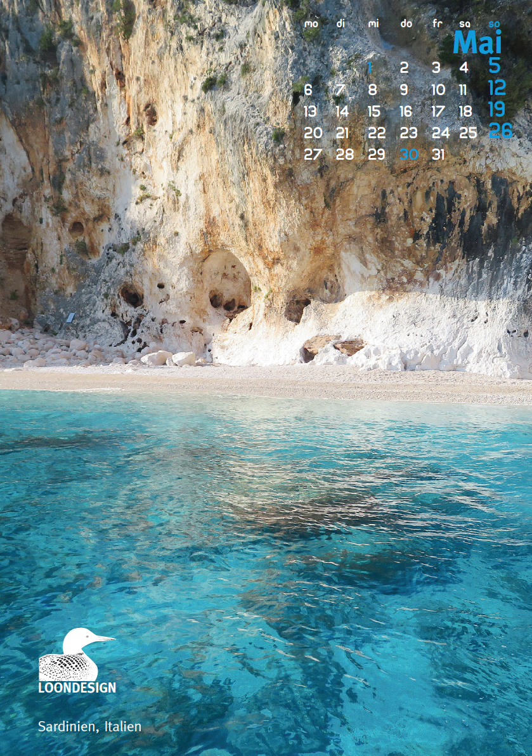Select Sunday date 12

tap(496, 88)
